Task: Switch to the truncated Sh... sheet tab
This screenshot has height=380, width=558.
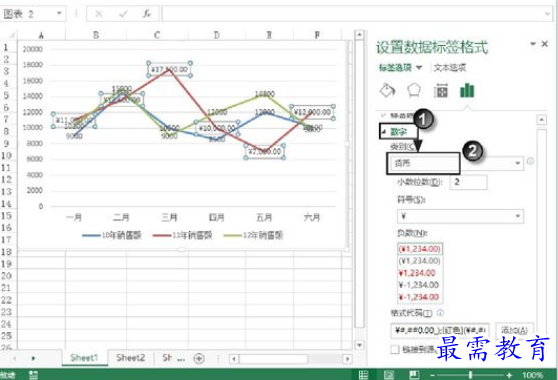Action: coord(173,358)
